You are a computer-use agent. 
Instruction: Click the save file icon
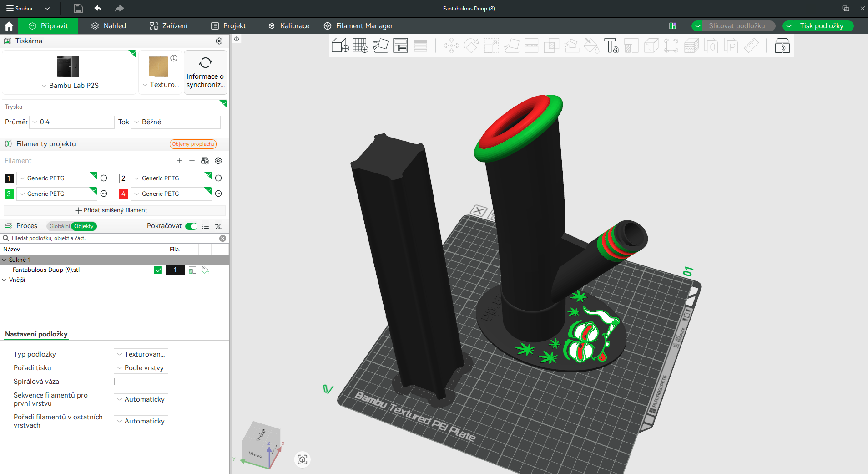78,8
